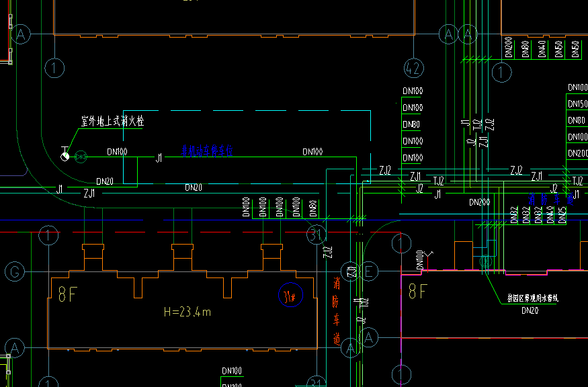Select the 8F label in the magenta-outlined building
This screenshot has width=588, height=387.
(418, 292)
